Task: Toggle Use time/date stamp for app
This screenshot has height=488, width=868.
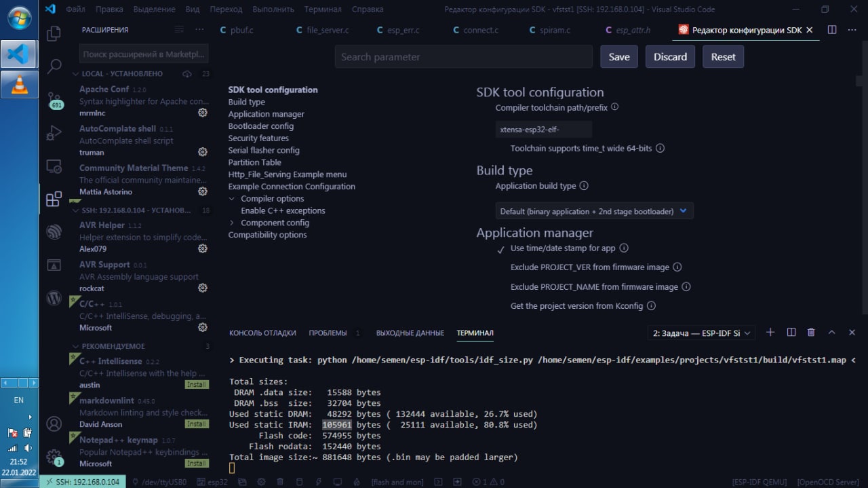Action: pyautogui.click(x=501, y=248)
